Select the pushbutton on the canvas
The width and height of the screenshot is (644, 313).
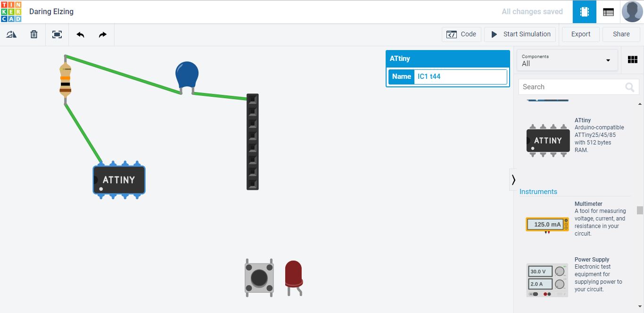(x=259, y=278)
